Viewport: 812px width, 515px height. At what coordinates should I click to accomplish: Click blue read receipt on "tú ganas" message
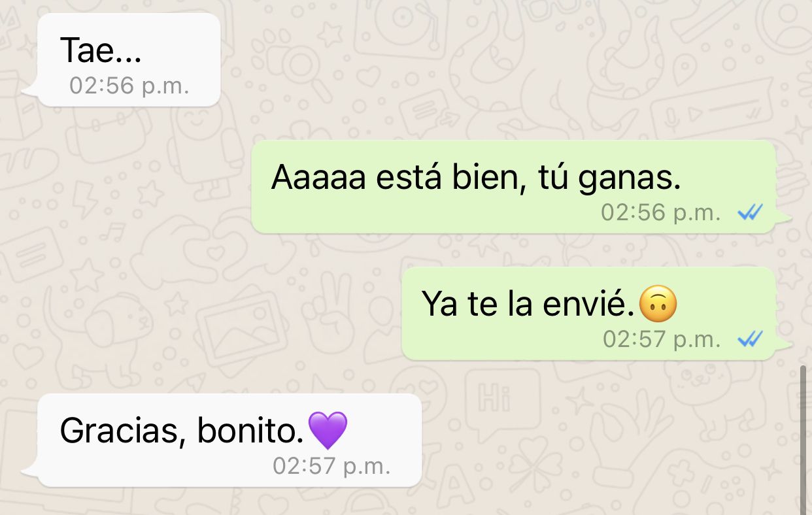tap(750, 213)
